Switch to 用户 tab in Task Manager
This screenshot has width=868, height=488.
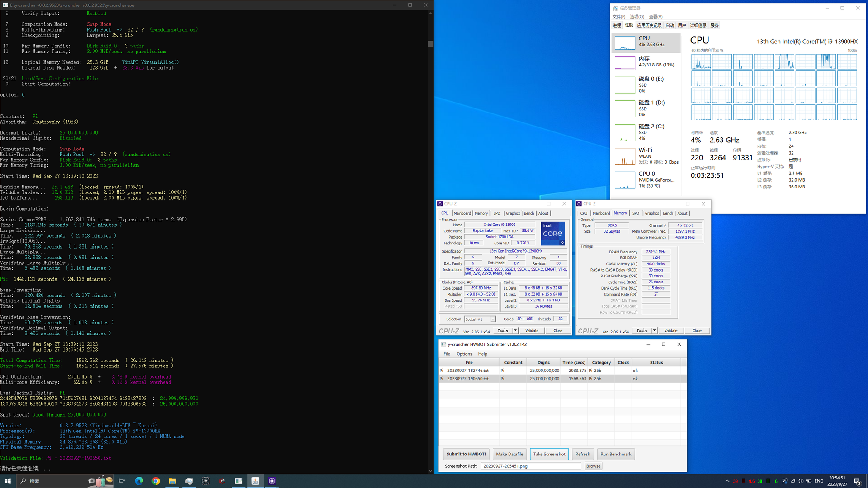click(x=682, y=25)
